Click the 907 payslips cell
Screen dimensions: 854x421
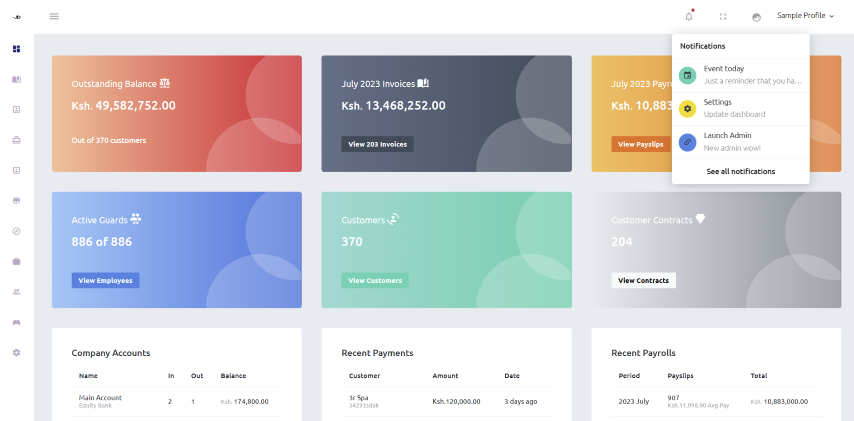pos(698,401)
